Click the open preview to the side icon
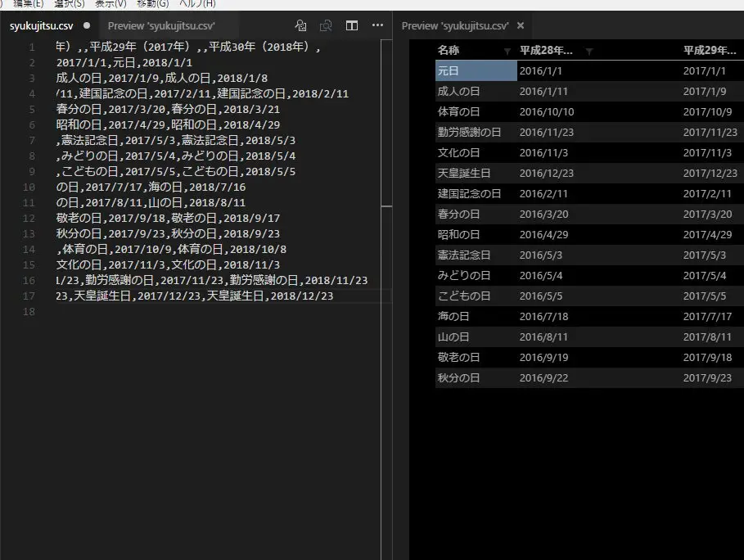Screen dimensions: 744x560 pyautogui.click(x=326, y=25)
